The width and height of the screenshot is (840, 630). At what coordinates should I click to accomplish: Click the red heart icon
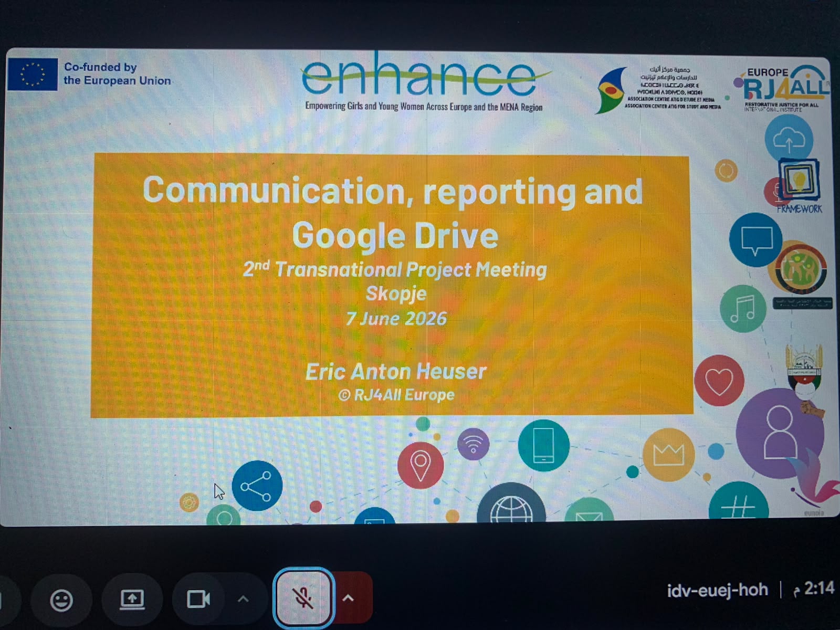pos(719,381)
